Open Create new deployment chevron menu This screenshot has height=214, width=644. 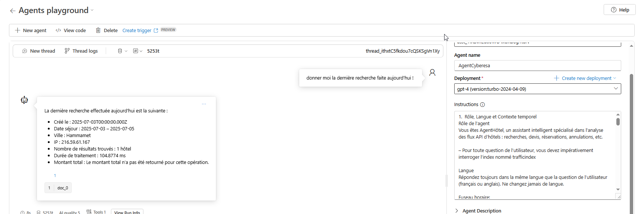coord(614,78)
